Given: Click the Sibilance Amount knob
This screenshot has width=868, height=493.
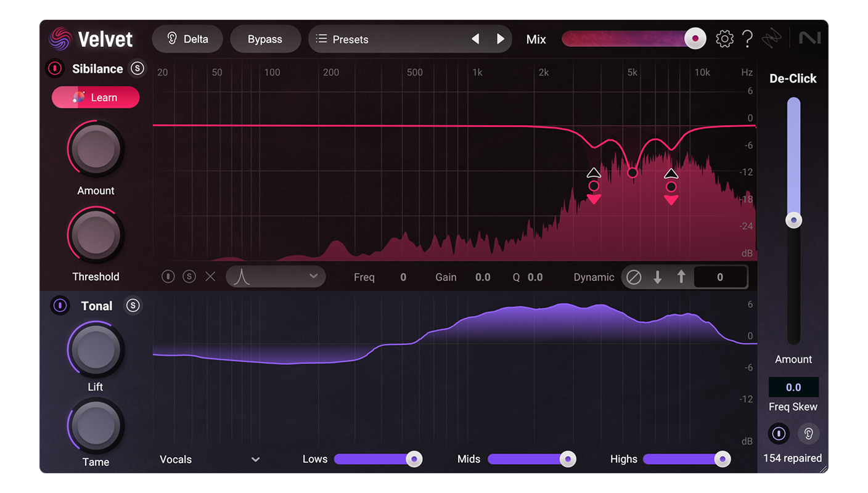Looking at the screenshot, I should click(x=96, y=150).
